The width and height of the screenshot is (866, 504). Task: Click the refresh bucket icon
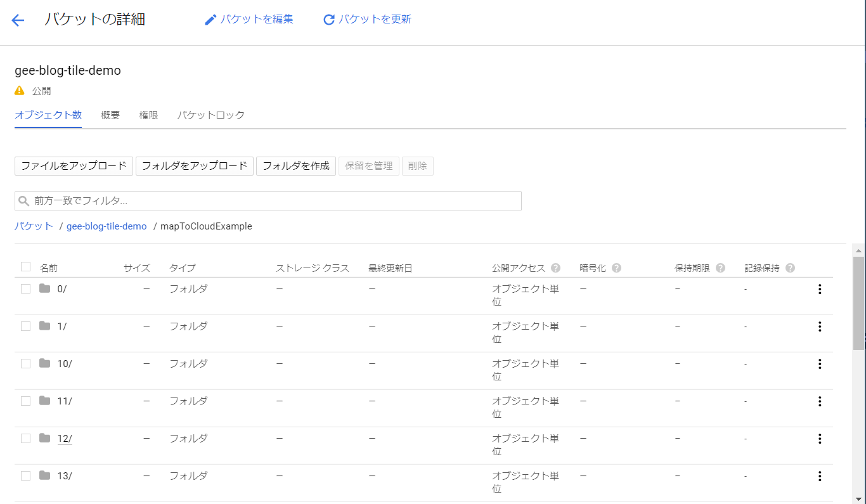328,20
